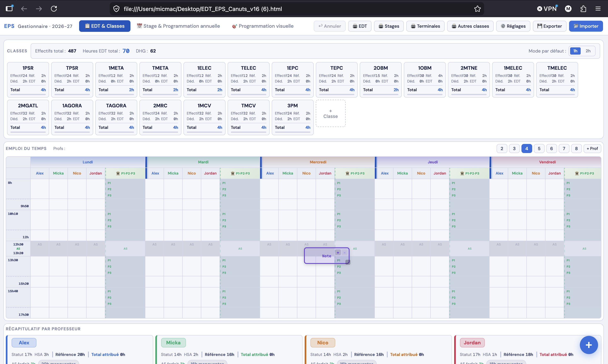The width and height of the screenshot is (608, 364).
Task: Select the TMELEC class card
Action: pos(557,80)
